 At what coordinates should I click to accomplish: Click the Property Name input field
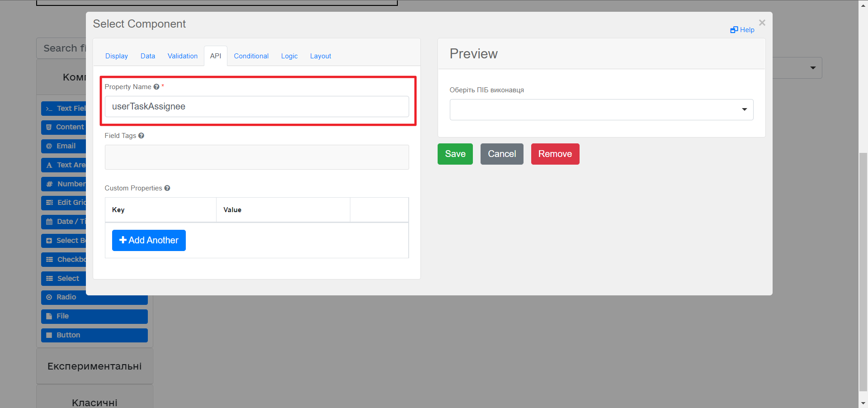coord(257,106)
